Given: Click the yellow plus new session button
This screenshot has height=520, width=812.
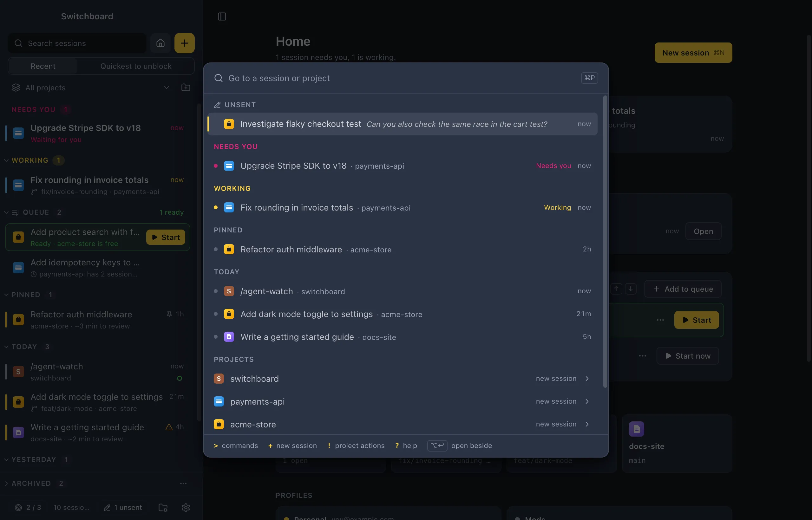Looking at the screenshot, I should click(x=184, y=43).
